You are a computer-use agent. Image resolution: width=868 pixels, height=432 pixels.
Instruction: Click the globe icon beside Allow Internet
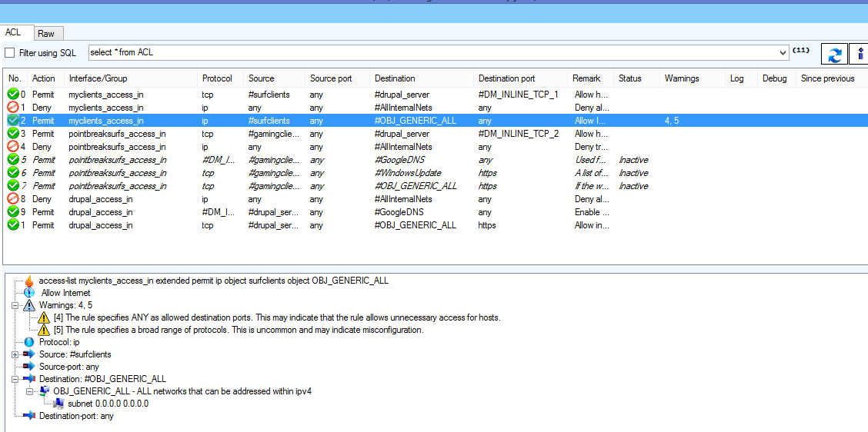pyautogui.click(x=29, y=293)
